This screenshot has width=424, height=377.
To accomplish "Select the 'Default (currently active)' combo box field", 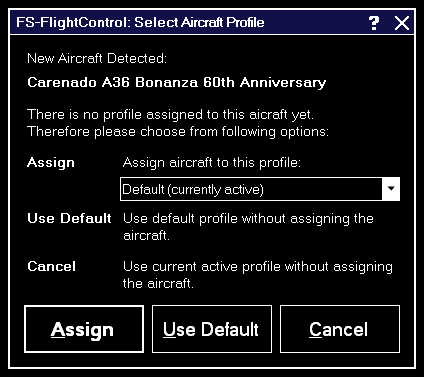I will point(260,189).
